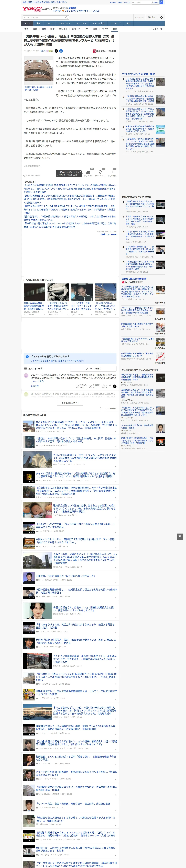The width and height of the screenshot is (186, 868).
Task: Share the article on Facebook
Action: pyautogui.click(x=61, y=51)
